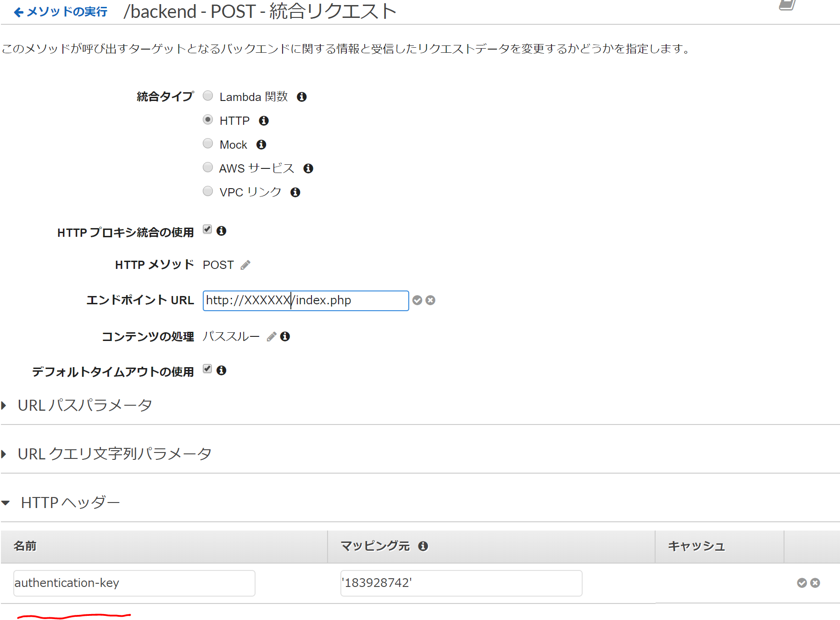Show info icon next to HTTP option

(x=264, y=121)
